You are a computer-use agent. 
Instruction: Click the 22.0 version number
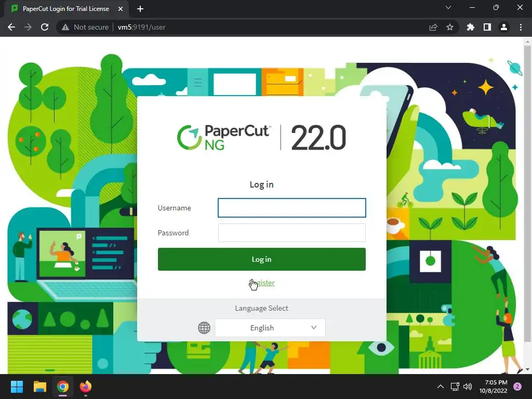coord(318,137)
